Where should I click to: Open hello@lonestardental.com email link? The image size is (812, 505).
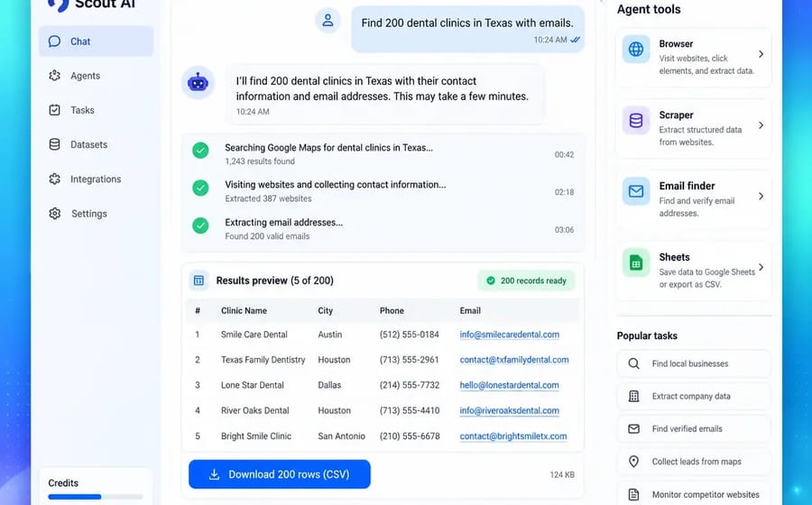point(510,385)
